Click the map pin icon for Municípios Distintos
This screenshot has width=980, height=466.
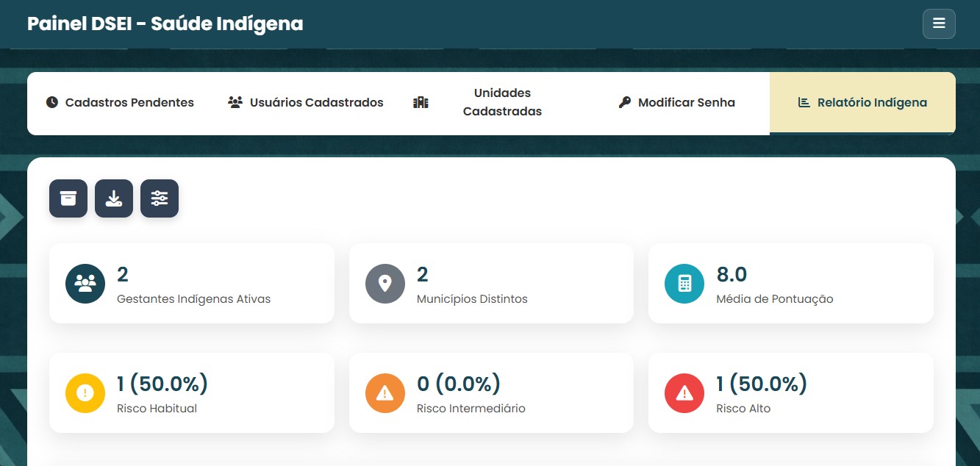point(385,283)
